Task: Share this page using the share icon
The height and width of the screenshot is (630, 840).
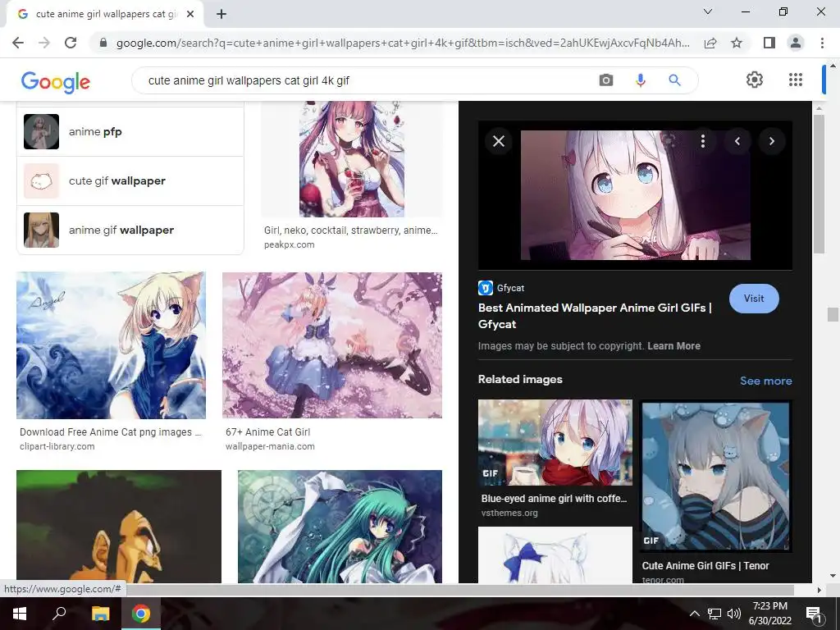Action: [x=710, y=43]
